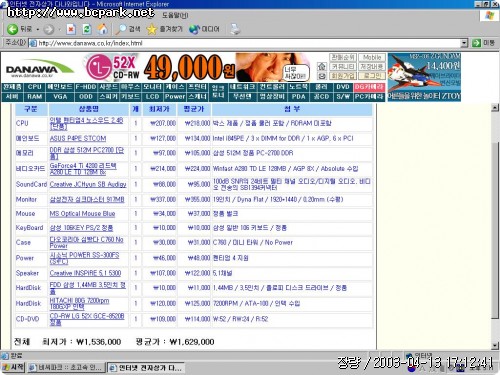Open Search (검색) magnifier button
The height and width of the screenshot is (375, 500).
point(128,29)
